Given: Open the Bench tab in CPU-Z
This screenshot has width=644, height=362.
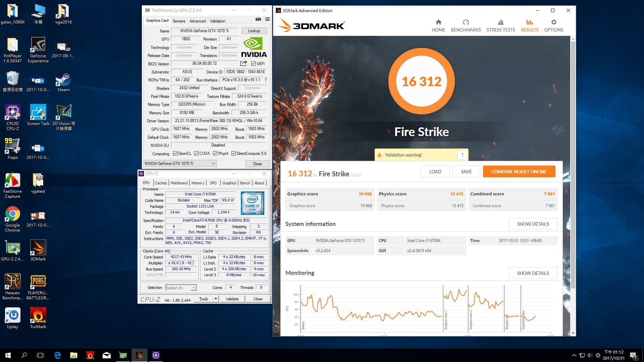Looking at the screenshot, I should point(245,183).
